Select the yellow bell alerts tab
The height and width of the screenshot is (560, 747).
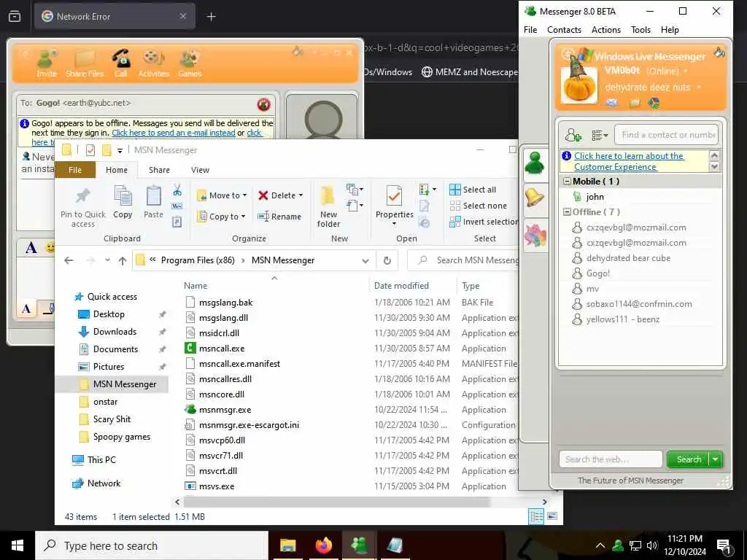(535, 198)
